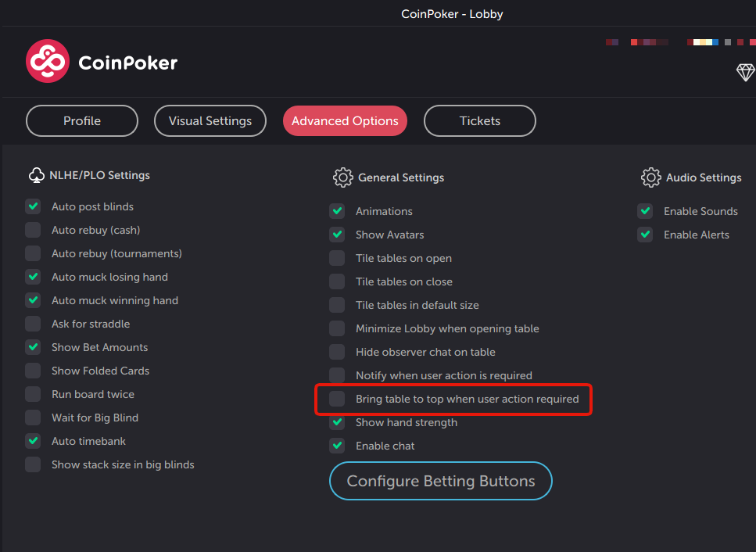Click the Configure Betting Buttons button
Viewport: 756px width, 552px height.
[x=440, y=481]
